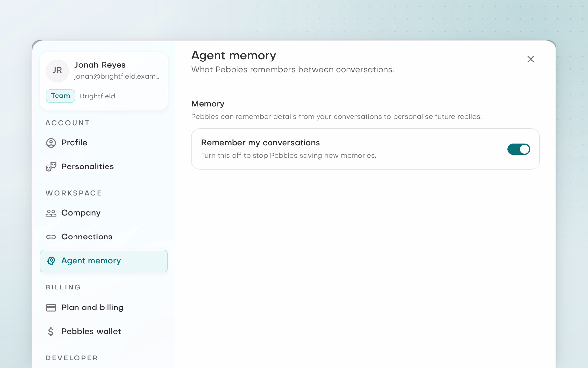Click the Plan and billing card icon
Screen dimensions: 588x368
51,308
